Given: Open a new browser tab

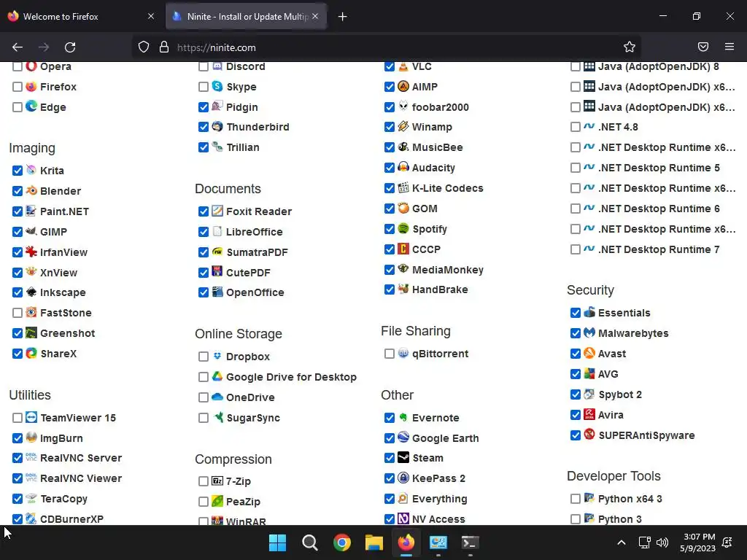Looking at the screenshot, I should click(343, 17).
